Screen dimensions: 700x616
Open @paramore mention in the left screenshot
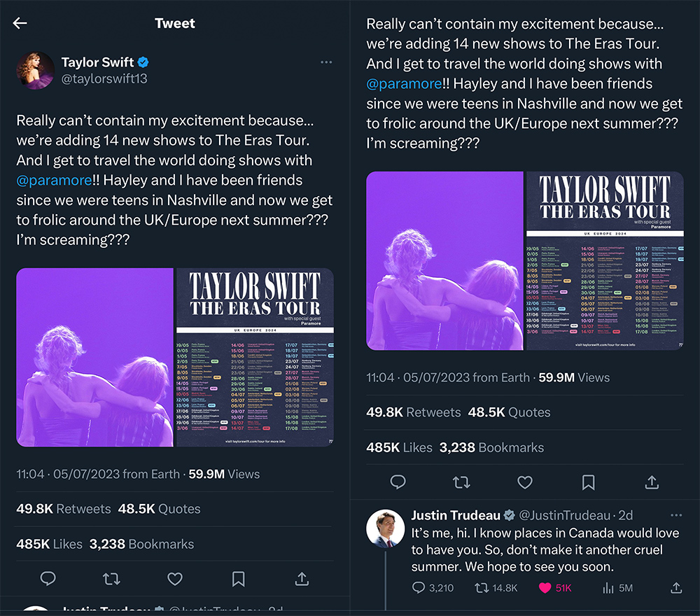click(x=54, y=180)
